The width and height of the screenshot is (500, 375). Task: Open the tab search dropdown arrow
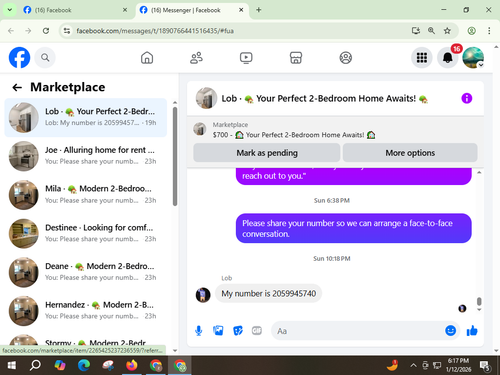(10, 10)
